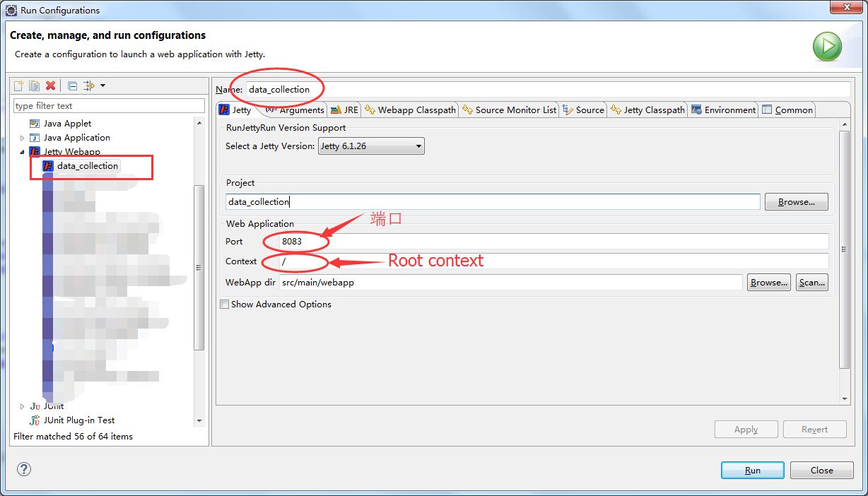Open the Source tab
This screenshot has width=868, height=496.
[584, 110]
